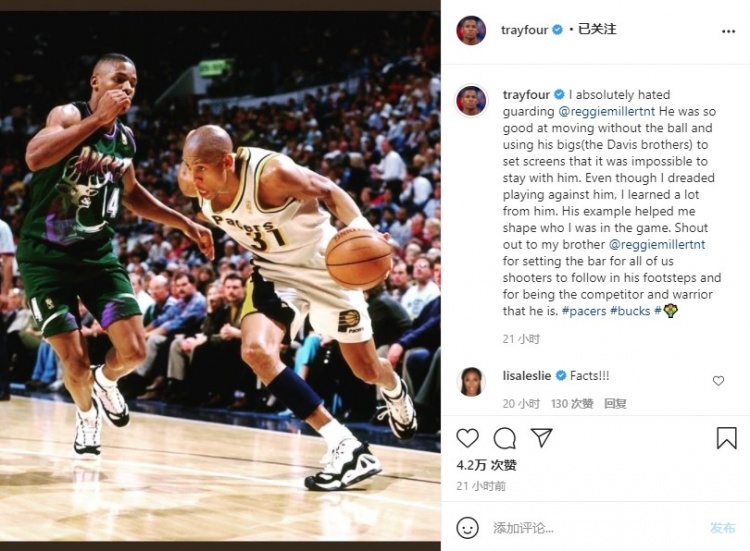Share the post using the paper plane icon
The width and height of the screenshot is (750, 551).
tap(542, 437)
